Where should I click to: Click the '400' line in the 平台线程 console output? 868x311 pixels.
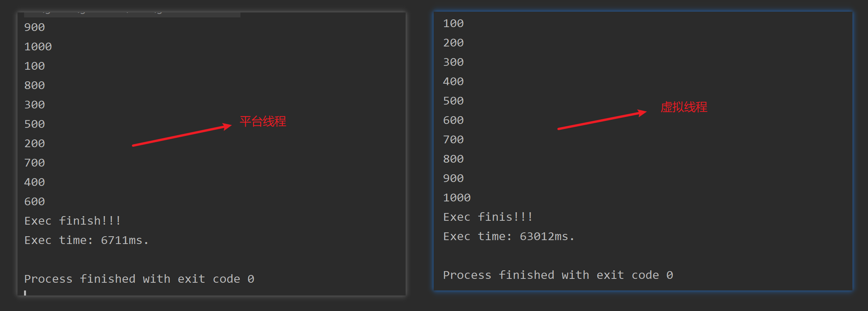[35, 182]
